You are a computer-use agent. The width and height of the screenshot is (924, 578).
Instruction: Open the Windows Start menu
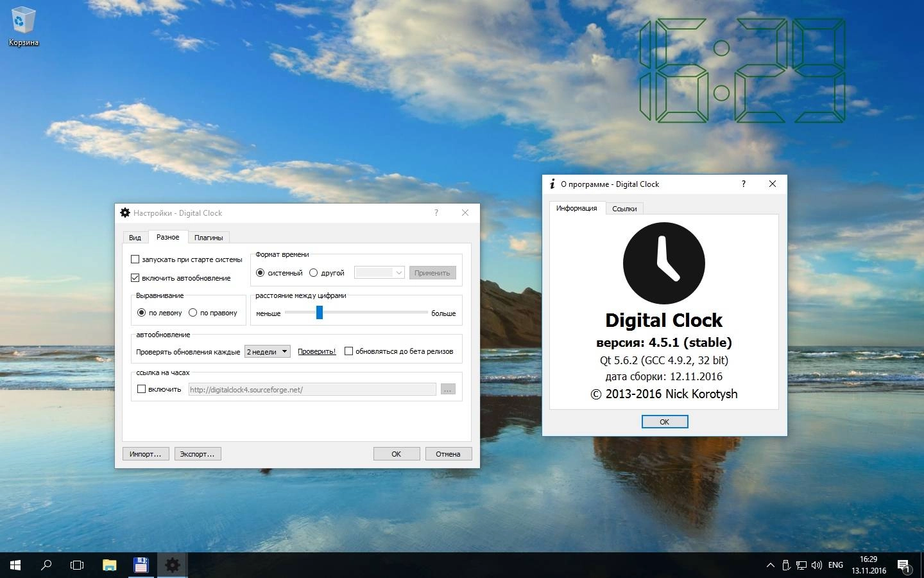15,565
